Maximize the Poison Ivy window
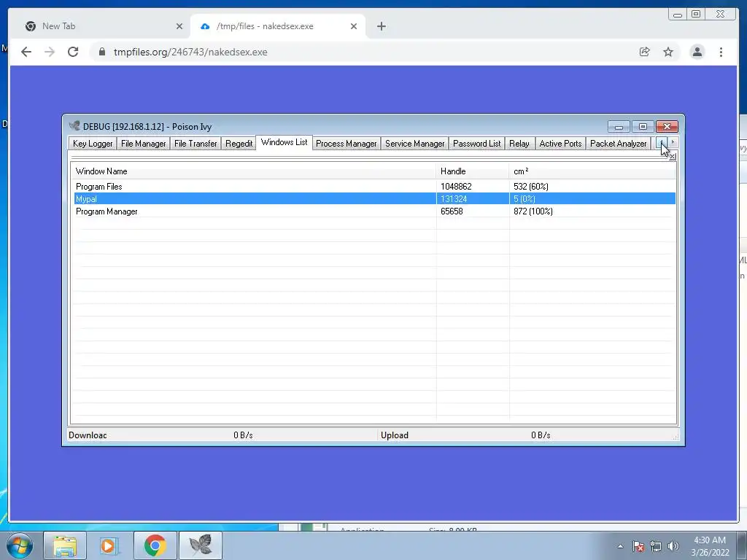Image resolution: width=747 pixels, height=560 pixels. click(x=643, y=127)
